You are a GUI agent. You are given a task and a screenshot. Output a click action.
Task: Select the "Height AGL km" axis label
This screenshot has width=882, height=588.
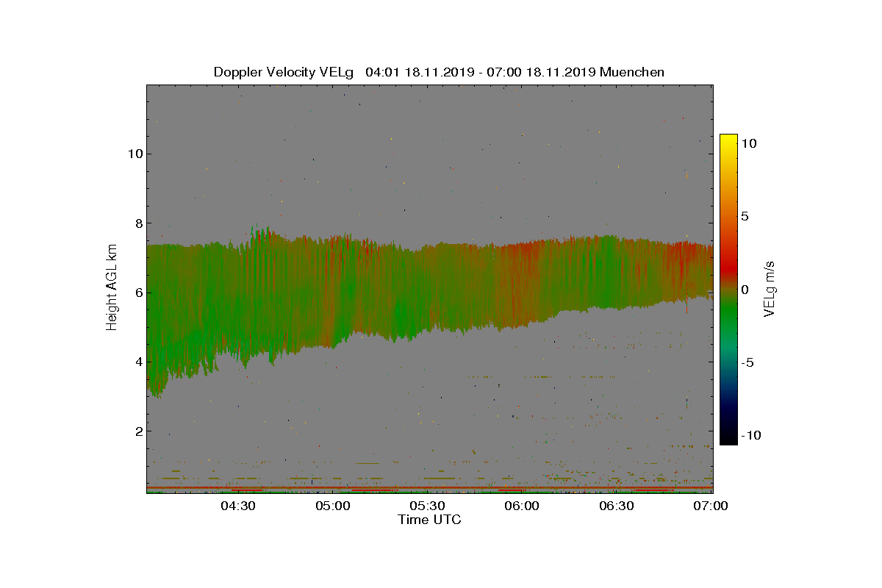point(112,287)
